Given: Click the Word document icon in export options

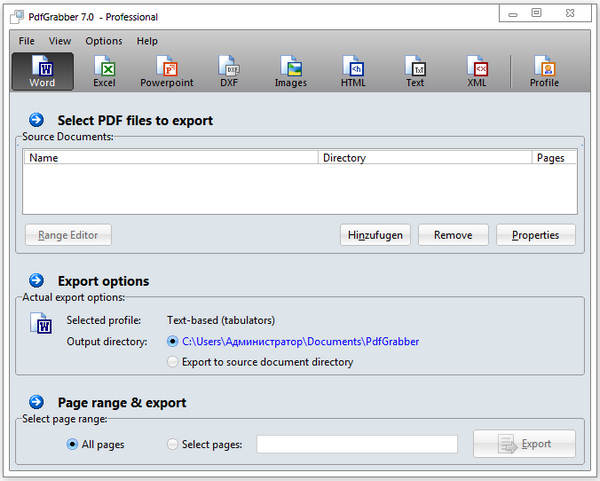Looking at the screenshot, I should [41, 323].
